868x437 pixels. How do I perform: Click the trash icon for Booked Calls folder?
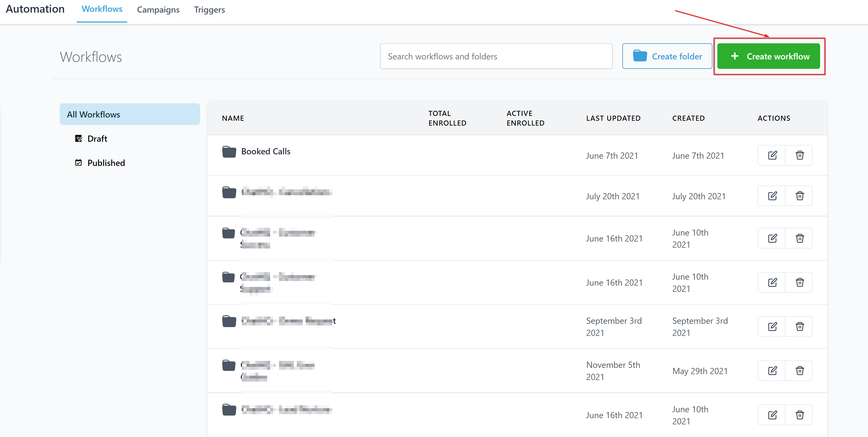(799, 155)
